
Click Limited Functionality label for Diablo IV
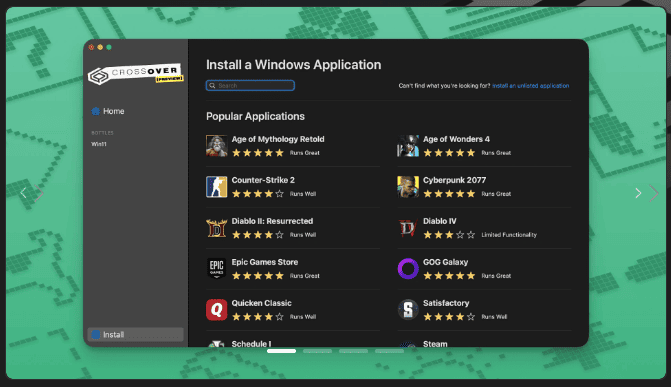pos(509,235)
